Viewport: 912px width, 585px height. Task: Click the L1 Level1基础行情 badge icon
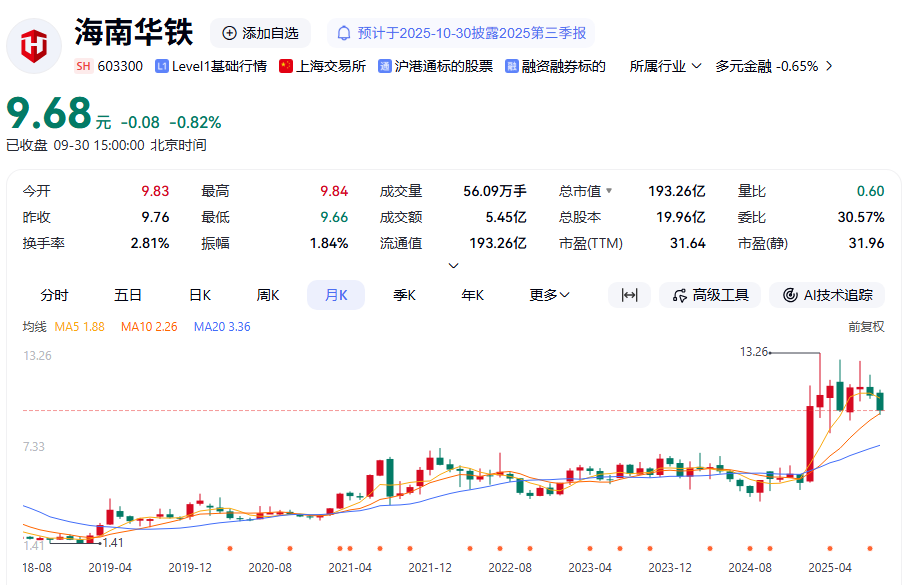[162, 66]
